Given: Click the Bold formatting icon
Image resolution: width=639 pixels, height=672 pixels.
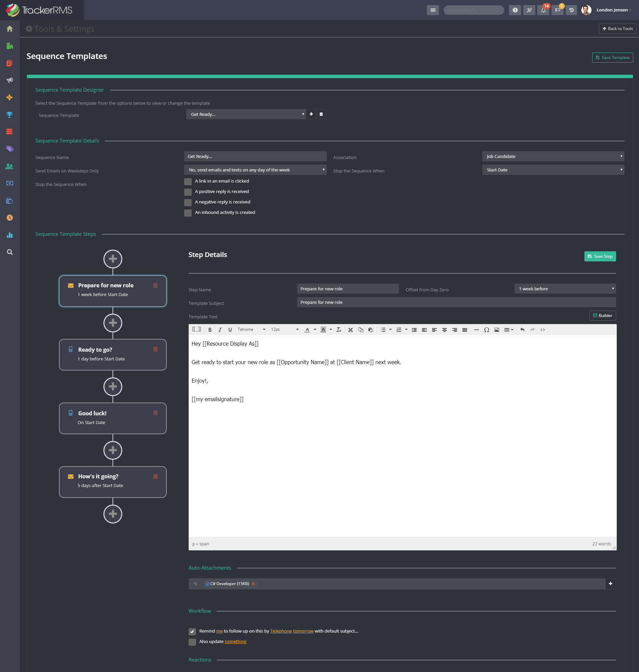Looking at the screenshot, I should point(210,329).
